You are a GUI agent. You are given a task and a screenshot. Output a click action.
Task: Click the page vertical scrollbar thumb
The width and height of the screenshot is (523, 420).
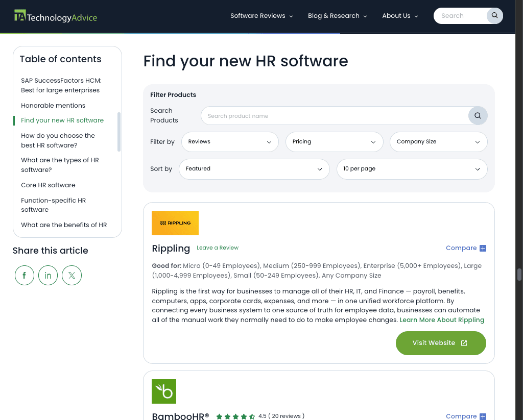pyautogui.click(x=519, y=275)
